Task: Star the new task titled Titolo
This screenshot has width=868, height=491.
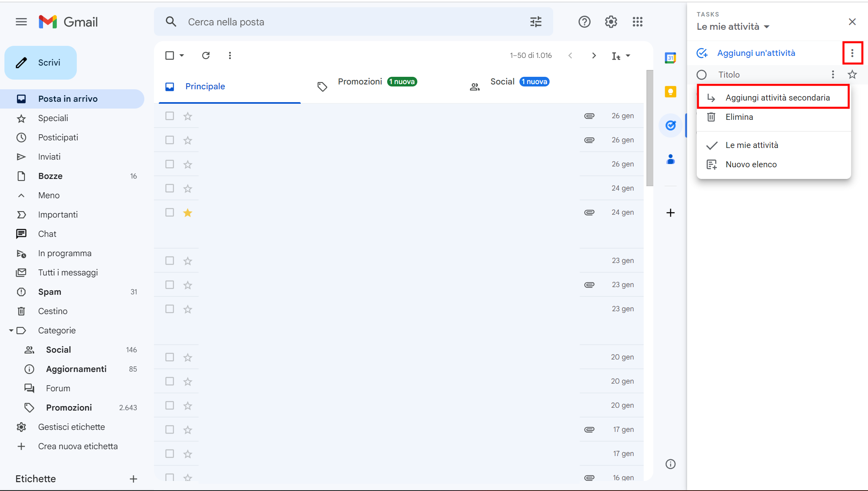Action: 852,74
